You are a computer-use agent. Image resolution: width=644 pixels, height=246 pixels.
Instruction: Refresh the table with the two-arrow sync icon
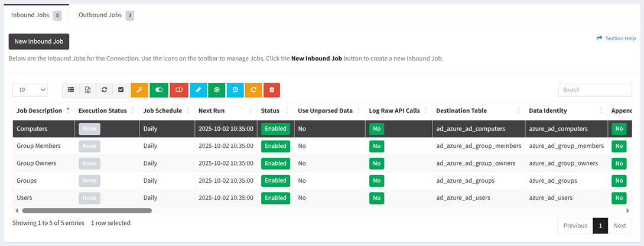pos(104,90)
